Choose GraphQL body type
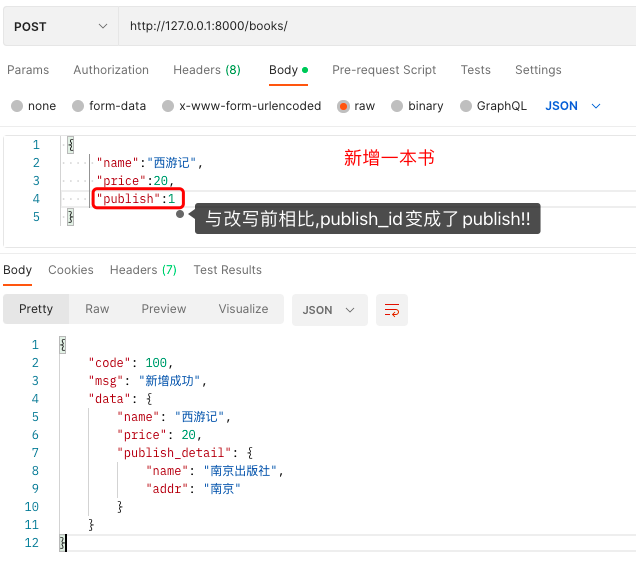 coord(466,106)
